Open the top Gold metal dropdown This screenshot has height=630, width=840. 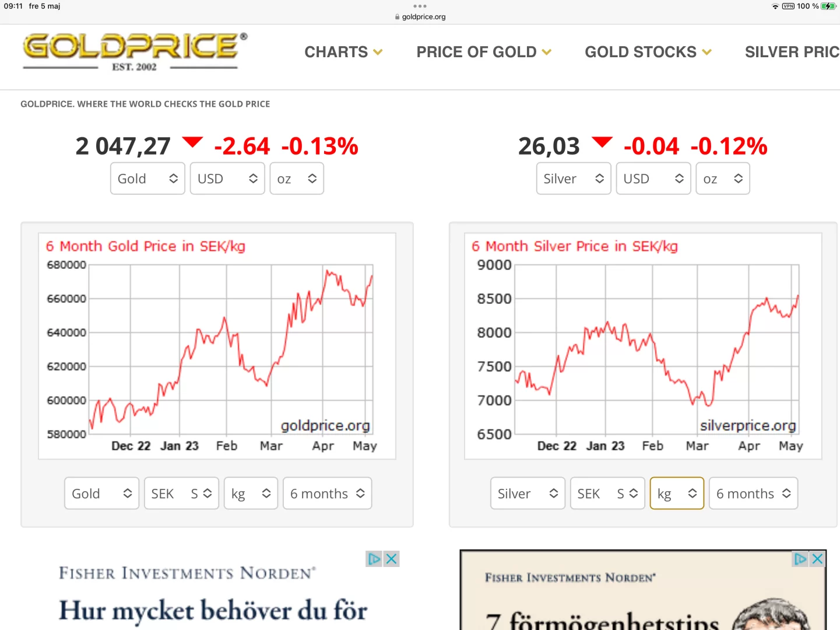147,178
